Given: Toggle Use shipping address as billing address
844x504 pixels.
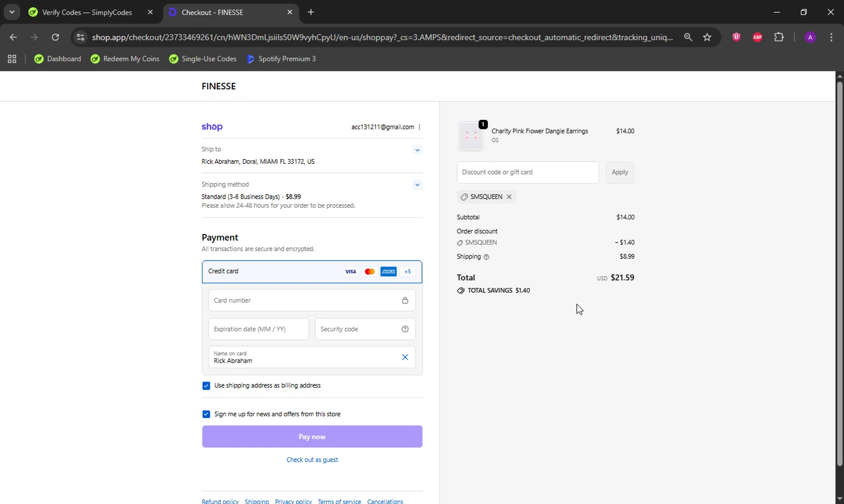Looking at the screenshot, I should coord(206,386).
